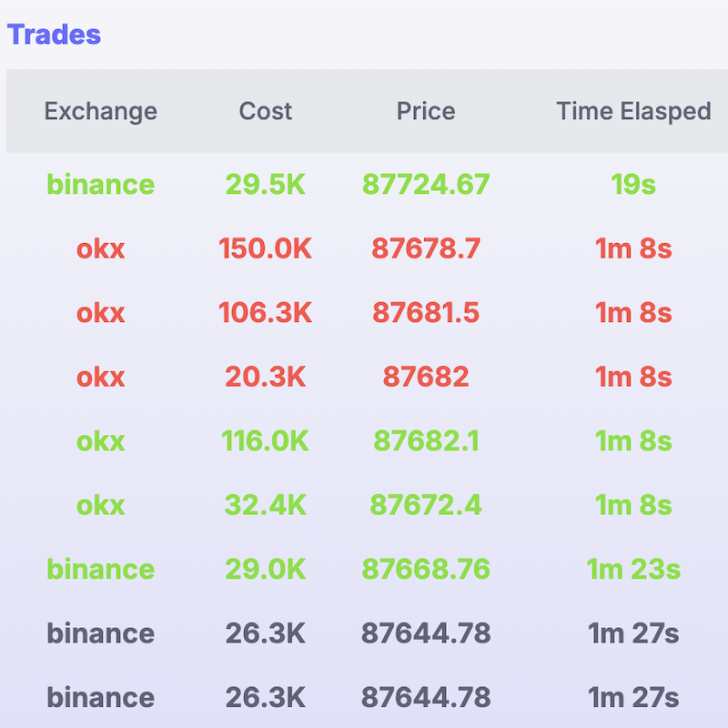
Task: Sort by the Cost column header
Action: point(265,111)
